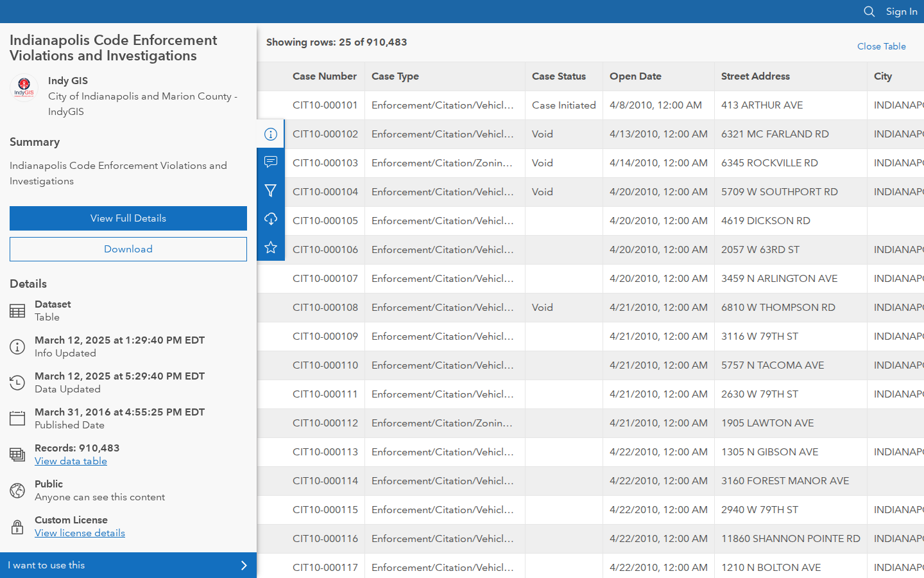
Task: Click the address 11860 SHANNON POINTE RD
Action: coord(791,539)
